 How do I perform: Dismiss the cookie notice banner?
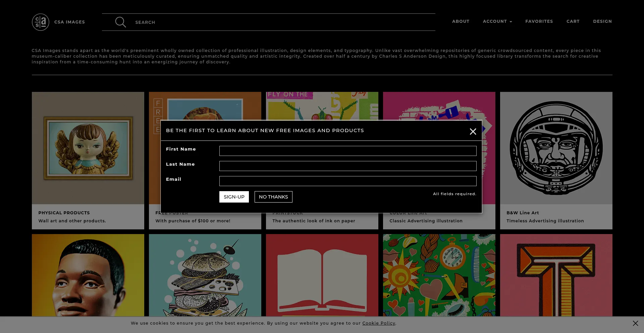(635, 323)
